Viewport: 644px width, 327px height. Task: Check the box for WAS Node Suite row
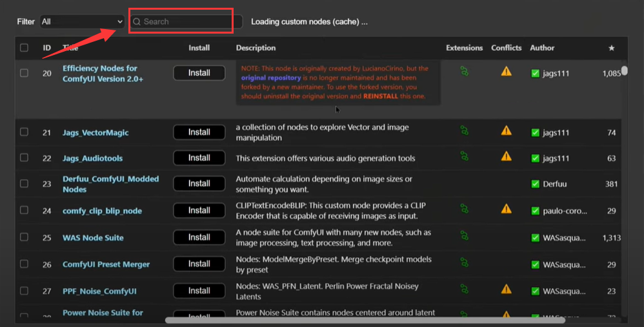[x=25, y=237]
